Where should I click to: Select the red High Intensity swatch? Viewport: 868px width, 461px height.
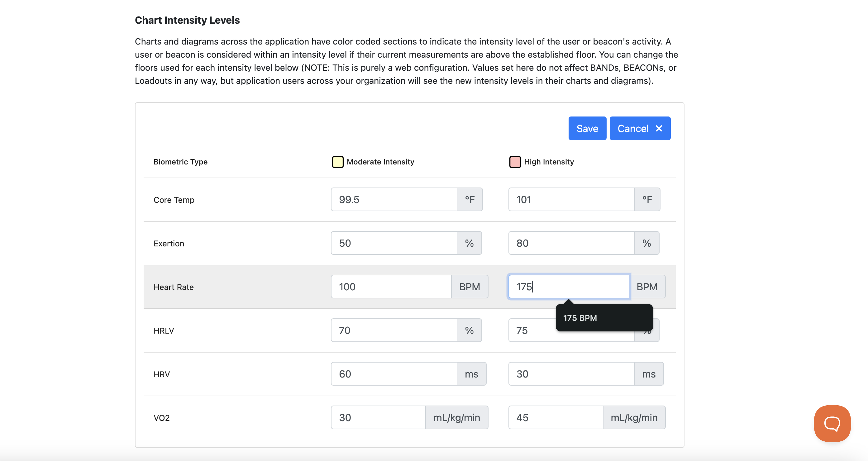tap(514, 162)
